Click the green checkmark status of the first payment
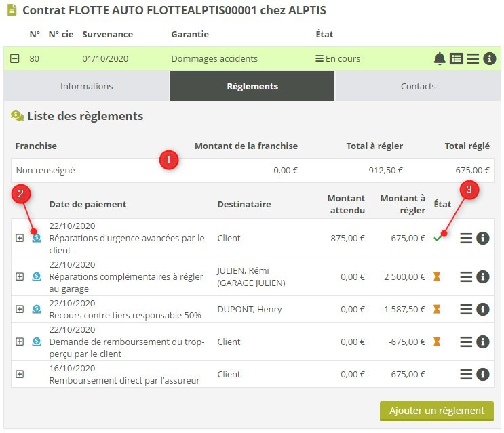 [438, 238]
